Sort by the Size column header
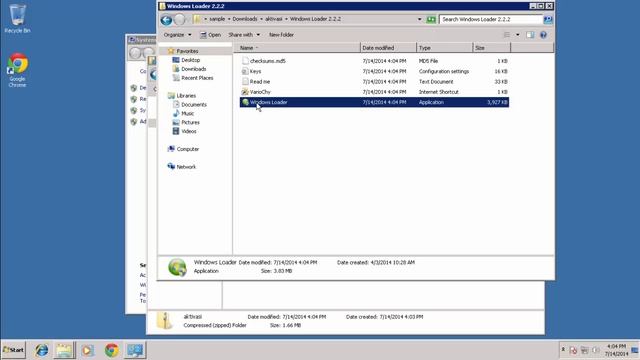640x360 pixels. tap(491, 48)
